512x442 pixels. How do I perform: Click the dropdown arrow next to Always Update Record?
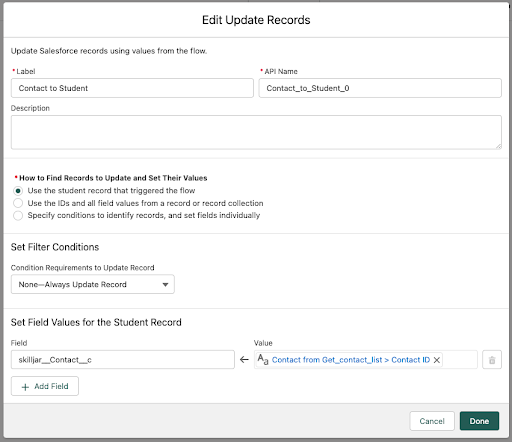point(165,285)
